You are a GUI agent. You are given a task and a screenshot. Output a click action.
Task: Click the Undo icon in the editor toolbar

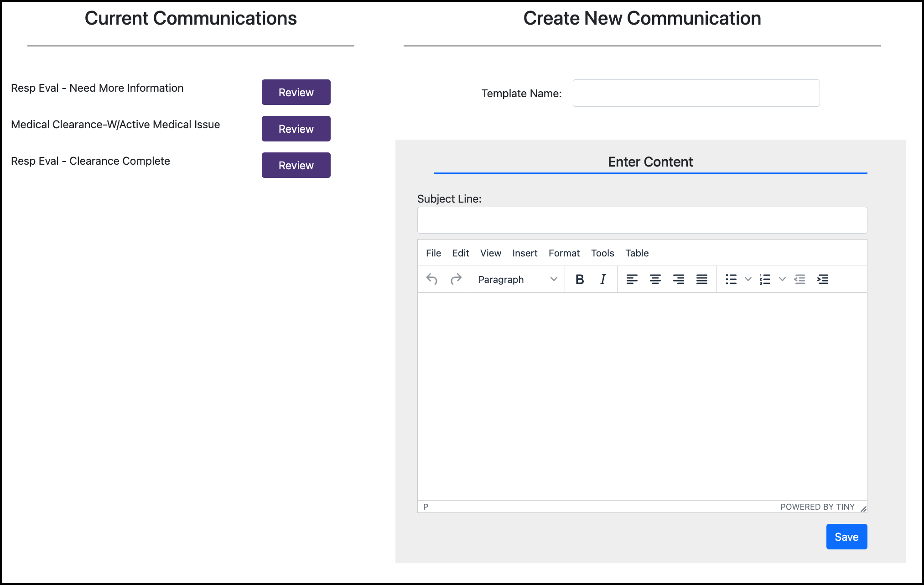point(431,279)
